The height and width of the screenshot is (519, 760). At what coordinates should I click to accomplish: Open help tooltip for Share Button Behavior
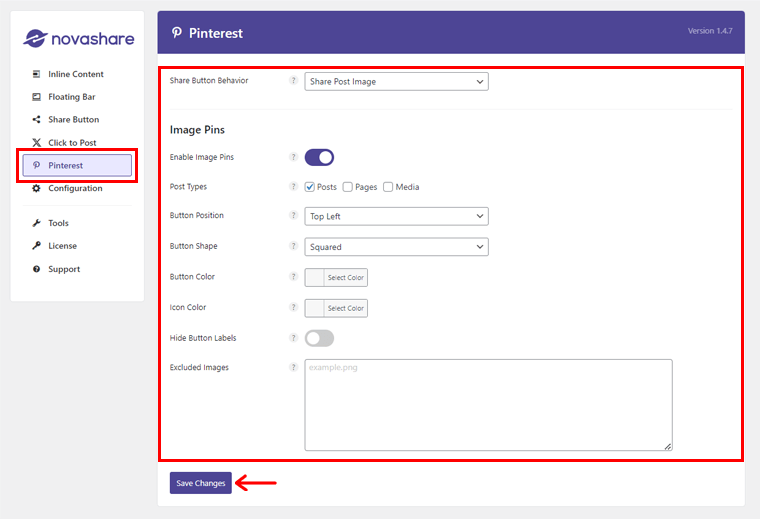pyautogui.click(x=293, y=80)
